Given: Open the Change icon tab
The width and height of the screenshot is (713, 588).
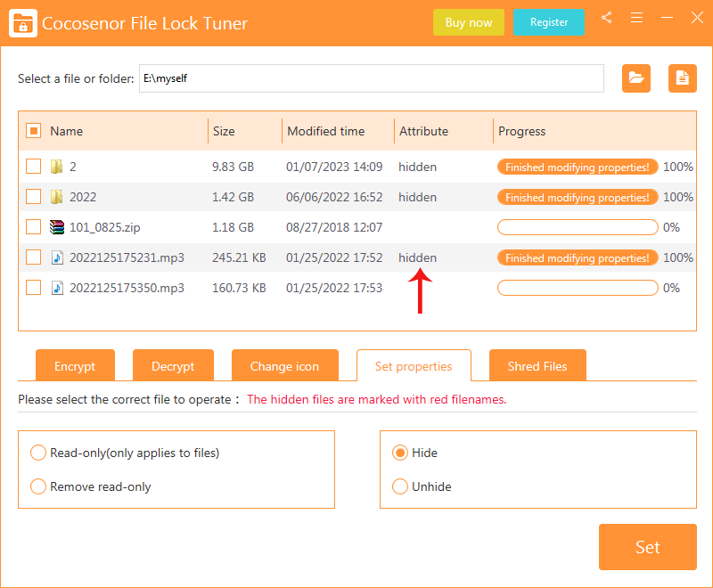Looking at the screenshot, I should pyautogui.click(x=284, y=365).
